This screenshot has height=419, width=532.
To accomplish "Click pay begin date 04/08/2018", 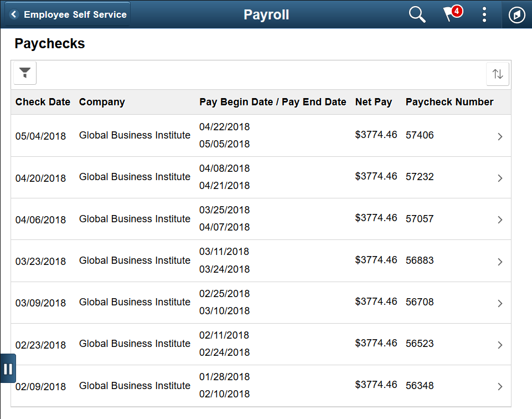I will coord(225,168).
